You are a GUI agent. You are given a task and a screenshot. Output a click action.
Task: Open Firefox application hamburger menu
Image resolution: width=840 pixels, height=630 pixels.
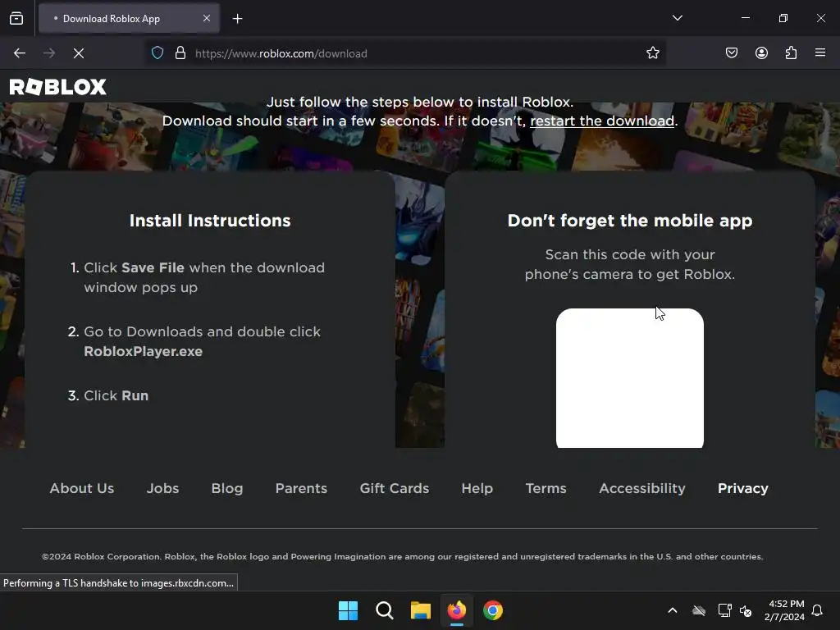pos(820,52)
